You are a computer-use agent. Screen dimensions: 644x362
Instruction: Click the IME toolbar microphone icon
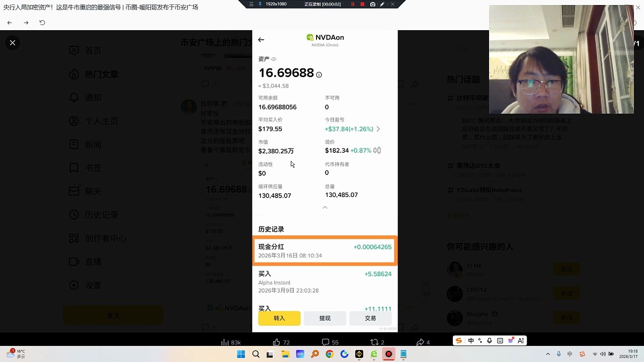(x=490, y=341)
